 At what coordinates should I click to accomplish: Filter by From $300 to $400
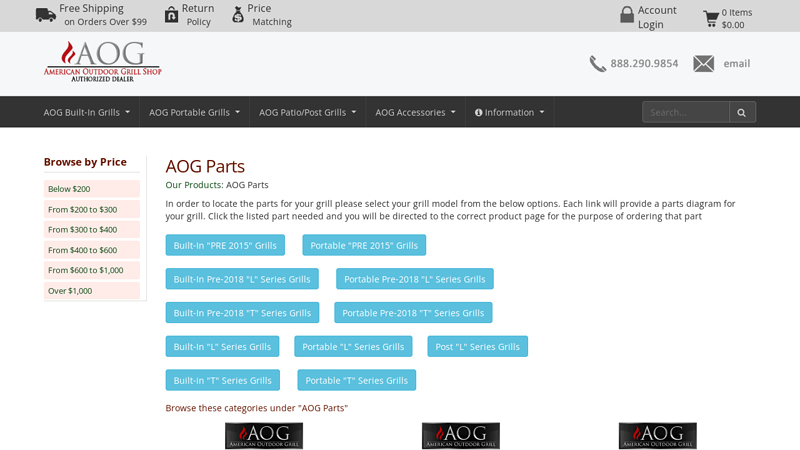92,230
